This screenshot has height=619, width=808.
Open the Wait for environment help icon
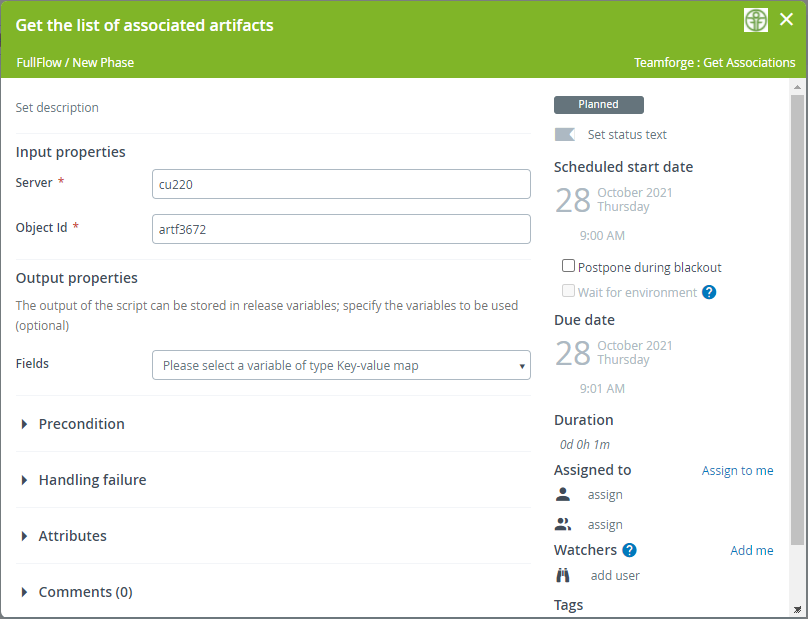[709, 293]
